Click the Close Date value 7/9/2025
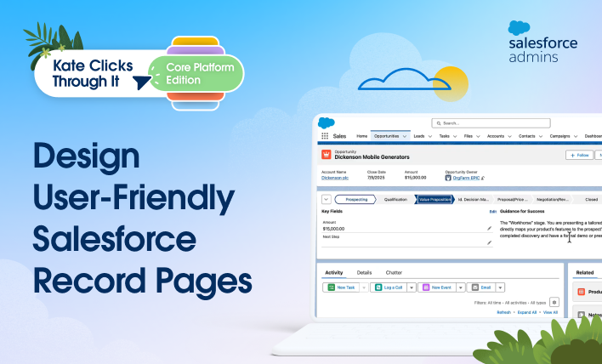The height and width of the screenshot is (364, 602). point(375,178)
